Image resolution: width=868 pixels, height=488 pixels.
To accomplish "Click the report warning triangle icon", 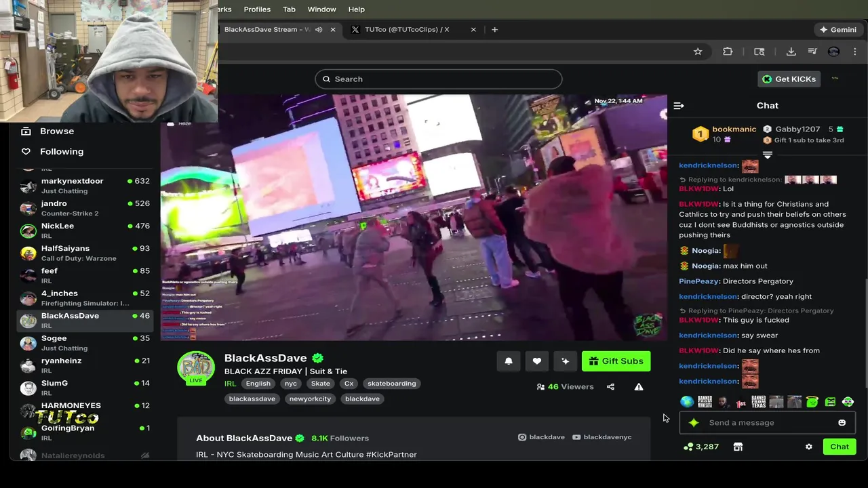I will tap(639, 387).
